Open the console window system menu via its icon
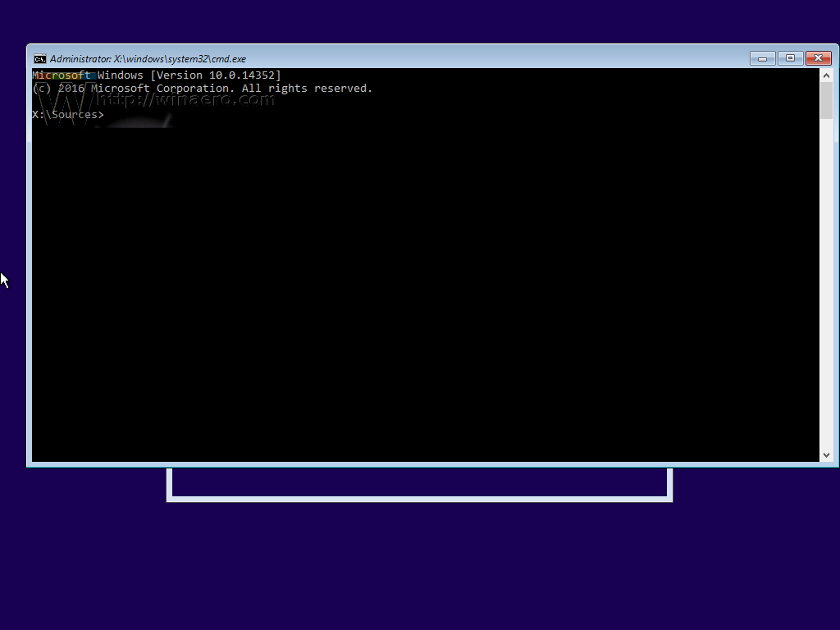The height and width of the screenshot is (630, 840). 40,58
